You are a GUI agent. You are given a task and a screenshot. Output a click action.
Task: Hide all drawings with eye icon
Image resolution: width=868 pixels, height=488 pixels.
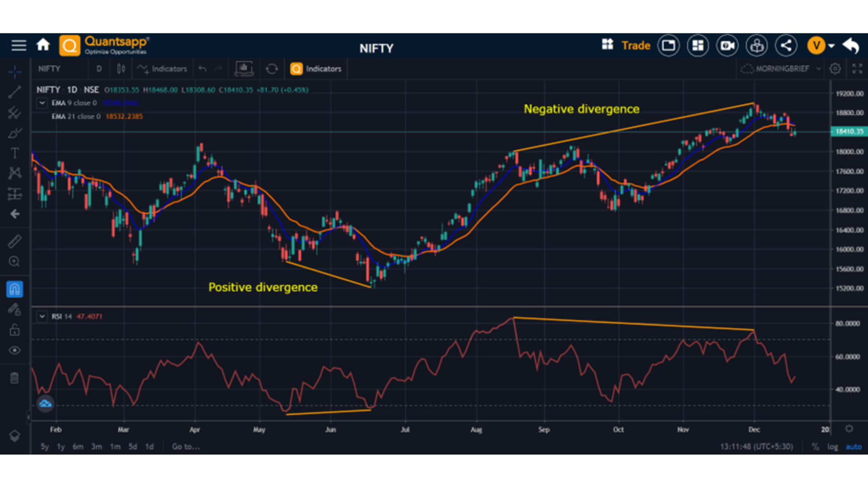coord(14,350)
